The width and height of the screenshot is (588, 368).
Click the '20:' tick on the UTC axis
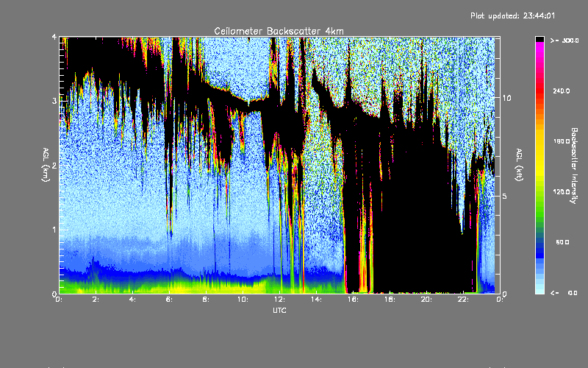(x=426, y=300)
